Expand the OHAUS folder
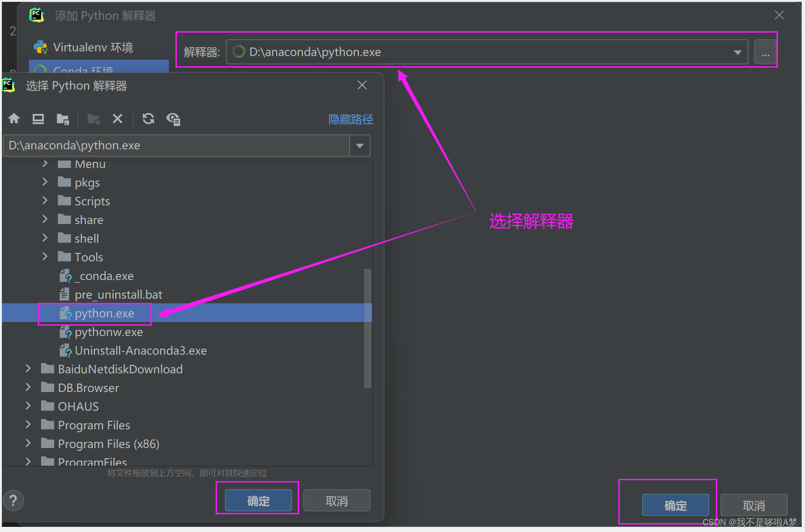 [x=28, y=406]
